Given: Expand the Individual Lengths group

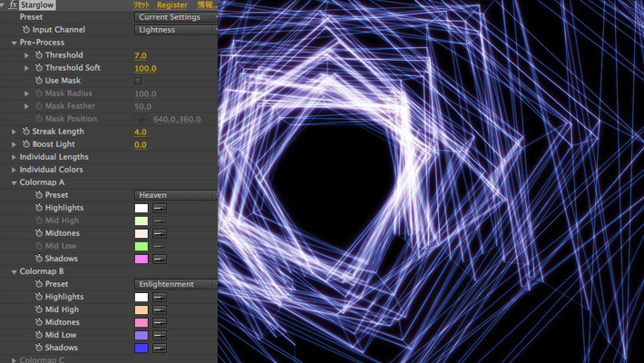Looking at the screenshot, I should coord(14,157).
